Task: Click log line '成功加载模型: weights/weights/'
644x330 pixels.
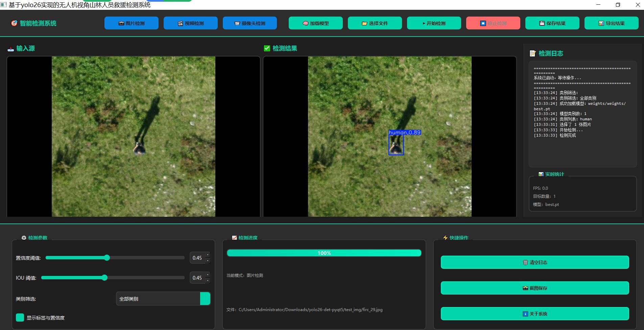Action: pyautogui.click(x=580, y=103)
